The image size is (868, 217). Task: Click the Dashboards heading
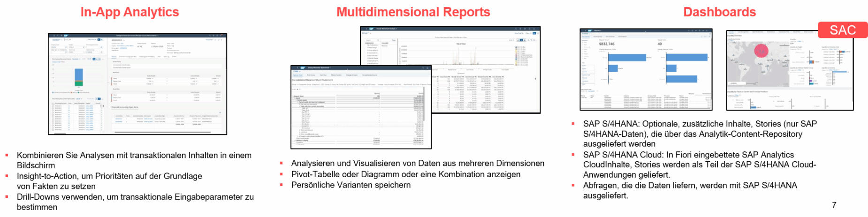(719, 12)
